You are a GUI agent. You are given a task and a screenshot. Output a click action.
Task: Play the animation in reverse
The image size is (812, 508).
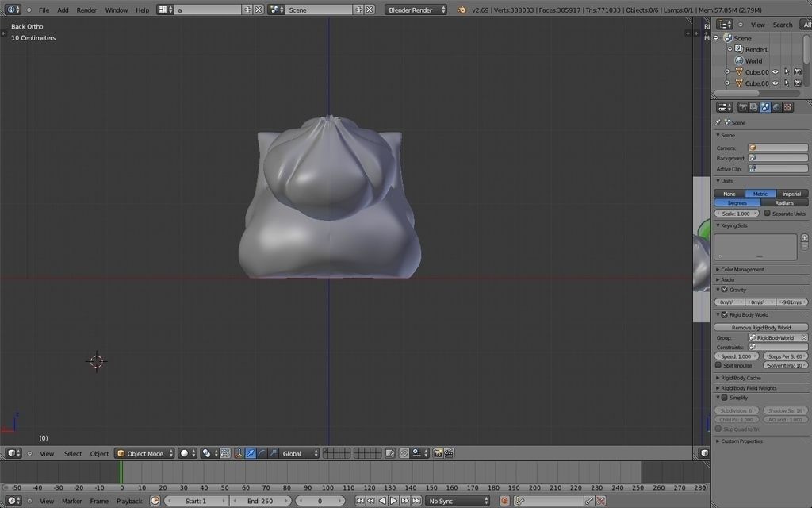[382, 502]
